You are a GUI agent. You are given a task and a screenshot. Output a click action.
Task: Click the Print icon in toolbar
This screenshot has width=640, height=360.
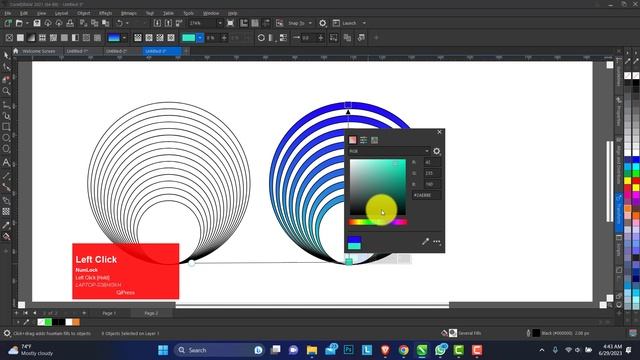70,23
